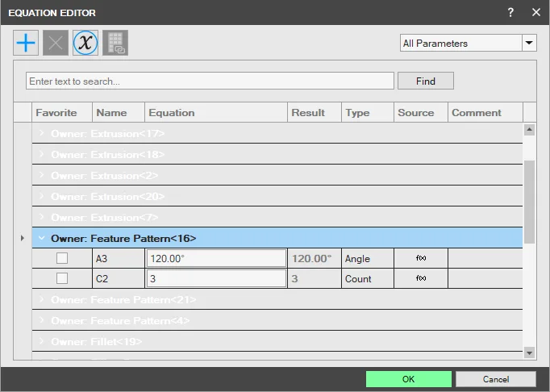550x392 pixels.
Task: Click the A3 result 120.00° cell
Action: coord(315,258)
